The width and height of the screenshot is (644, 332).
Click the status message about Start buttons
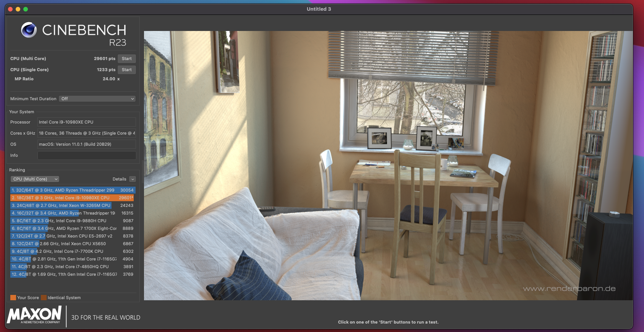(x=388, y=322)
